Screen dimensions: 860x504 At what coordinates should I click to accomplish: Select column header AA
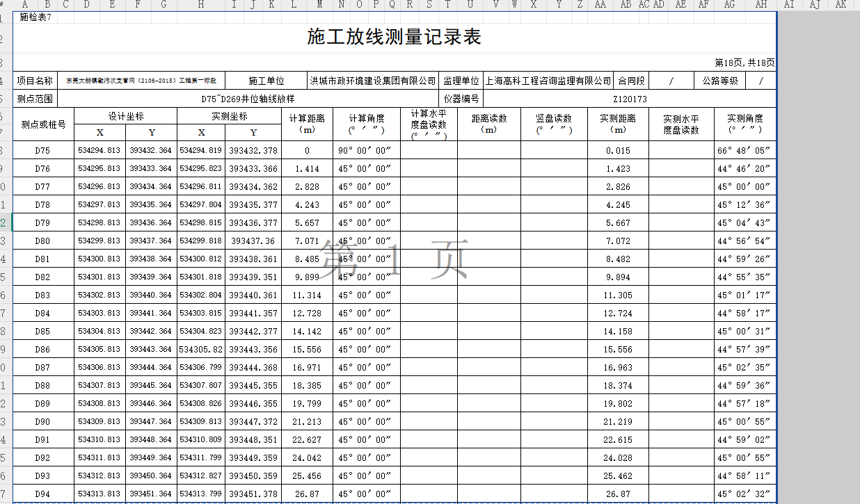(600, 5)
